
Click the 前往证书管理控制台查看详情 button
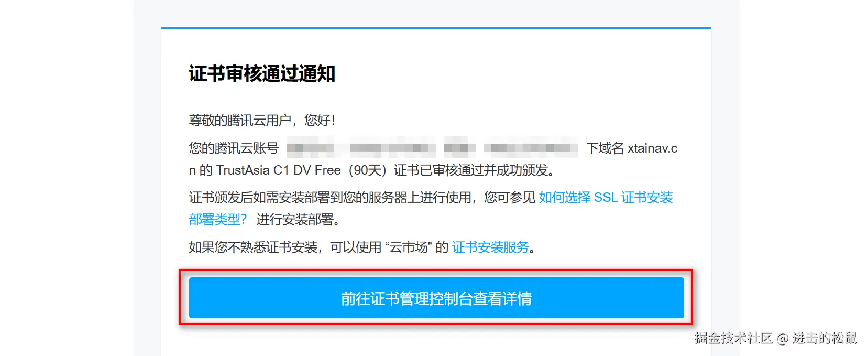click(x=436, y=298)
